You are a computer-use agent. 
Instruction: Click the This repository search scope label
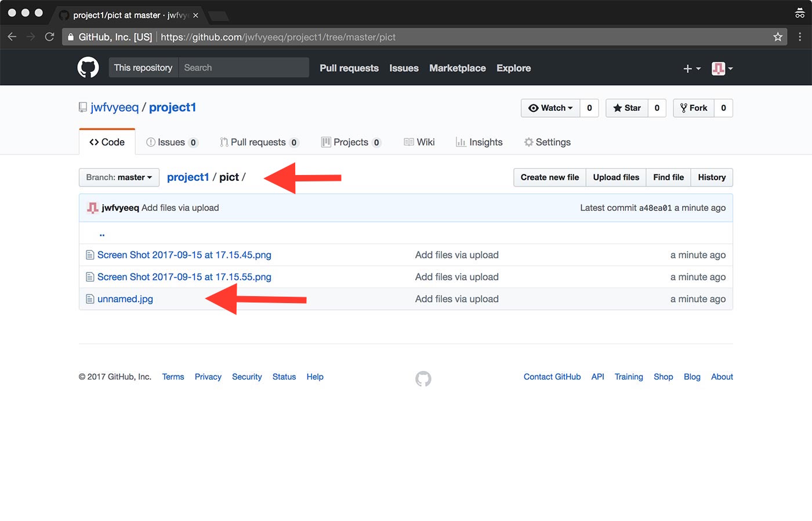(x=143, y=68)
